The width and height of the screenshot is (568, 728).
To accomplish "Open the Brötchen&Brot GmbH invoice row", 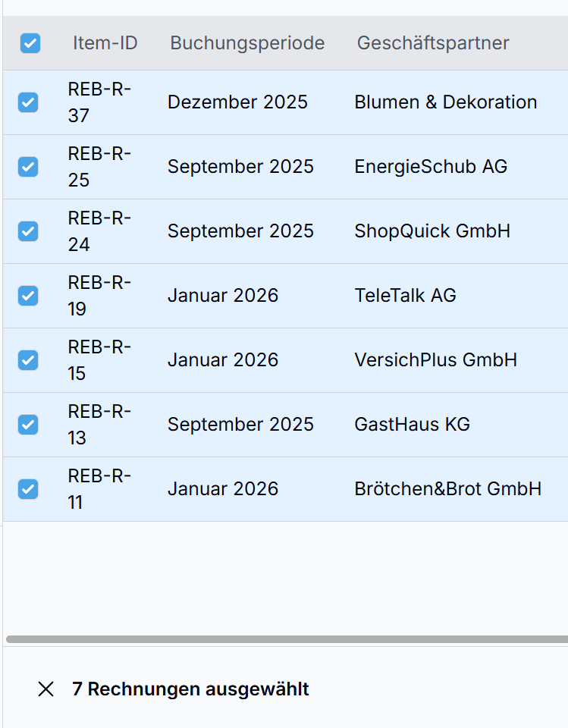I will [447, 489].
